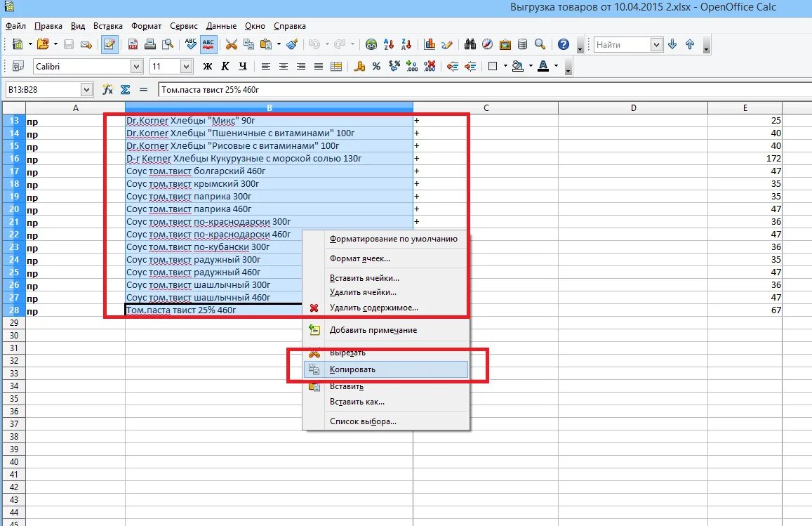The width and height of the screenshot is (812, 526).
Task: Align text right
Action: (301, 66)
